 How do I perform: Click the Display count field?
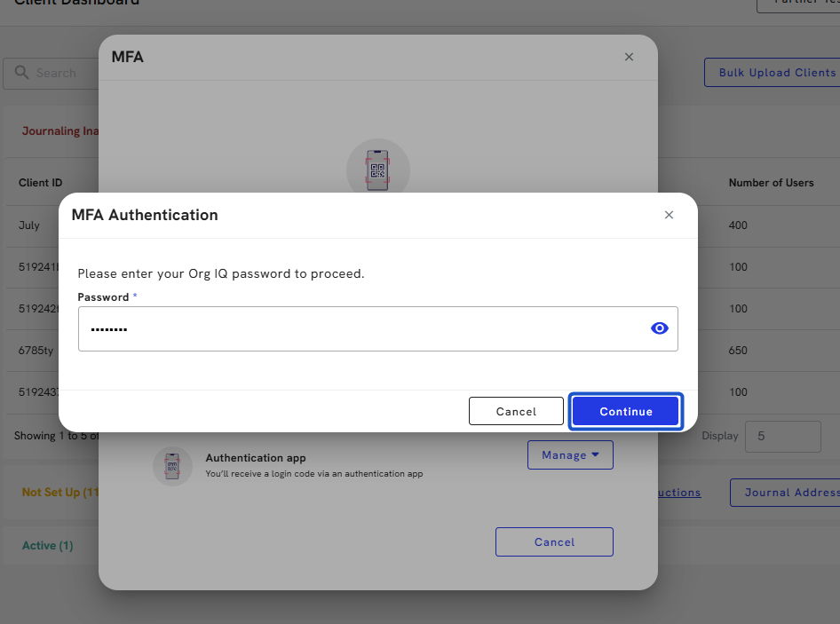(x=782, y=437)
